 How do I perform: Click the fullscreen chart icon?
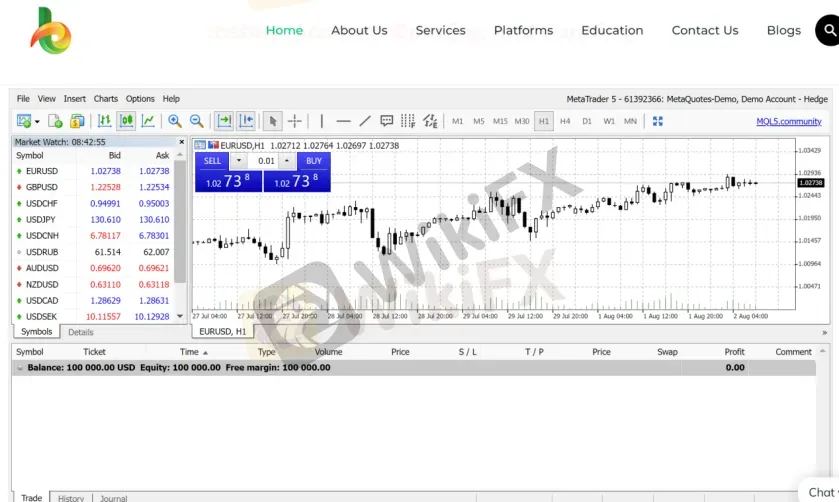658,121
